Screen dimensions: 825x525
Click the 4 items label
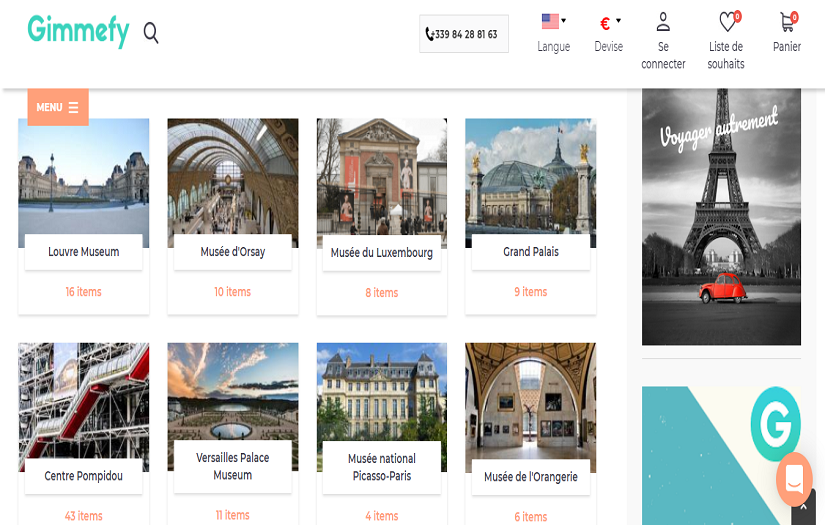point(382,516)
